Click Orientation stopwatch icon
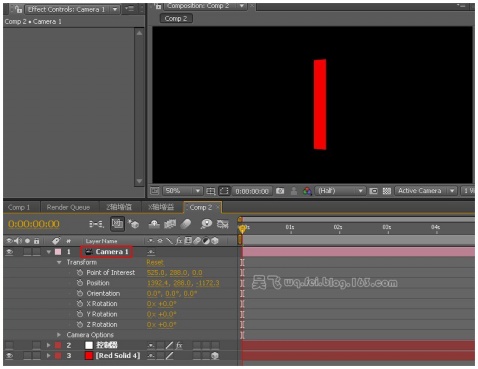The height and width of the screenshot is (369, 478). (x=80, y=293)
